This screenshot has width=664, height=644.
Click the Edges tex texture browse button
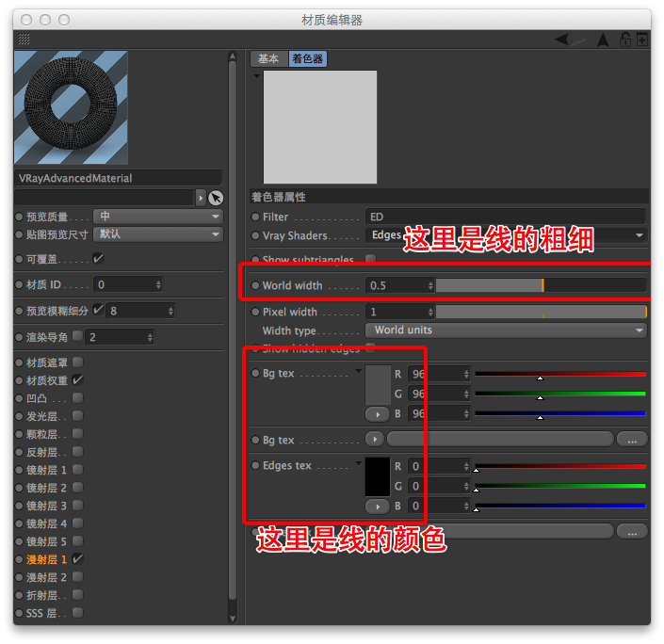pos(632,532)
